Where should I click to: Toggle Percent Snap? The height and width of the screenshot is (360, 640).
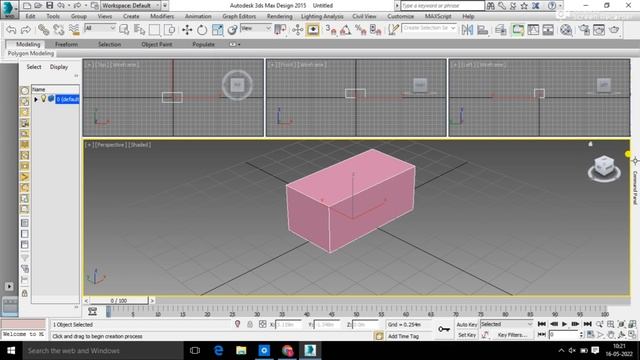(360, 30)
